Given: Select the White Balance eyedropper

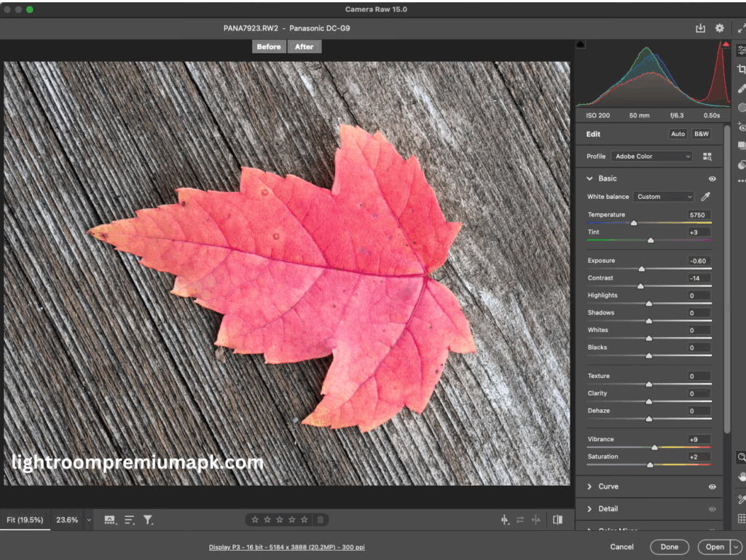Looking at the screenshot, I should pos(704,197).
